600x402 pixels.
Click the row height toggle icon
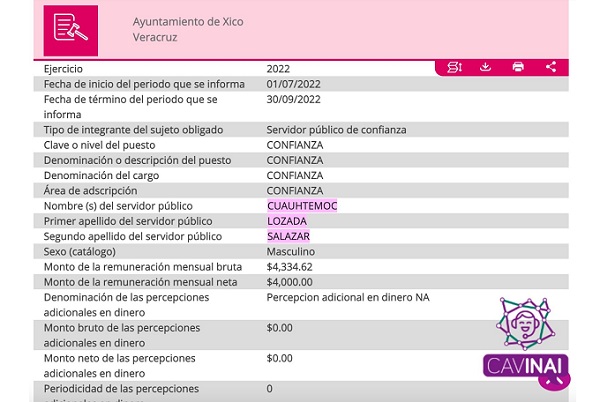pos(454,67)
